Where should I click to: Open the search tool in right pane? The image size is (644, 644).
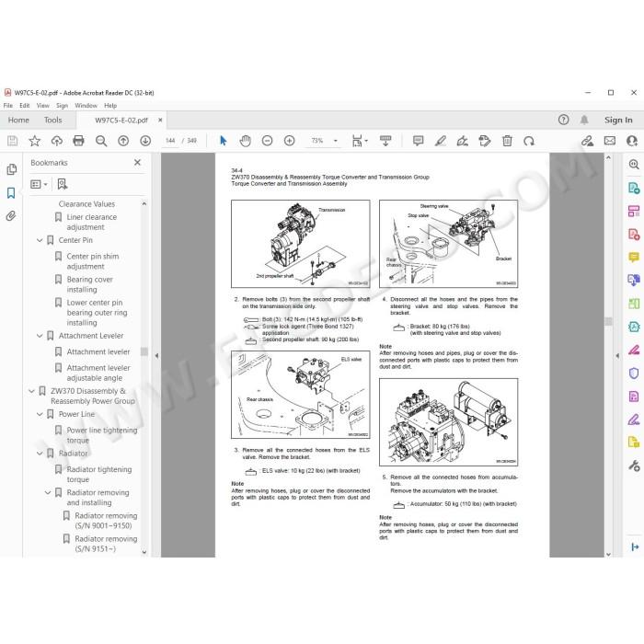(634, 165)
